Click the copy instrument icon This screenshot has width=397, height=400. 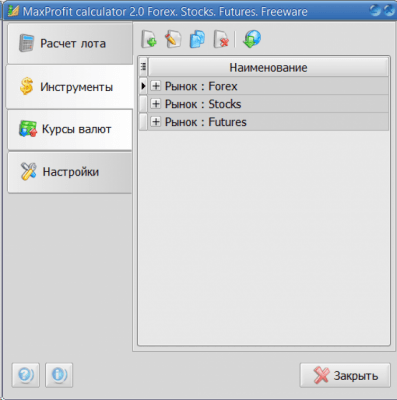click(x=197, y=39)
